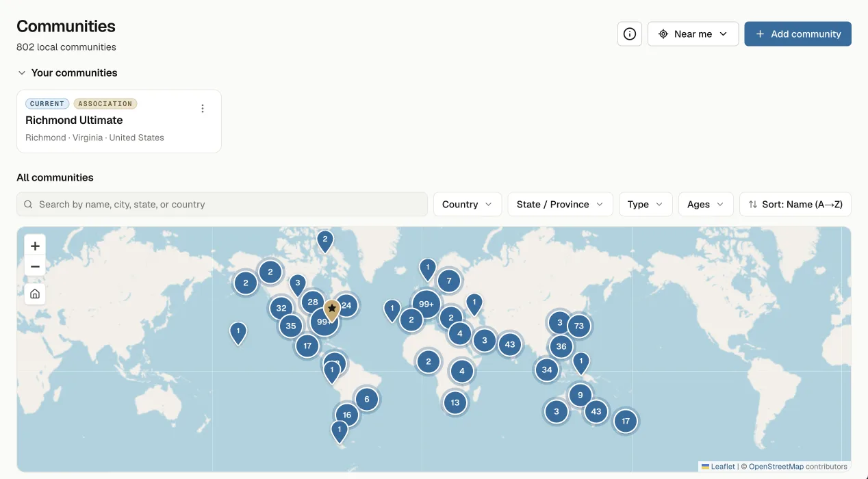This screenshot has height=479, width=868.
Task: Open the 24 communities map cluster
Action: click(x=346, y=305)
